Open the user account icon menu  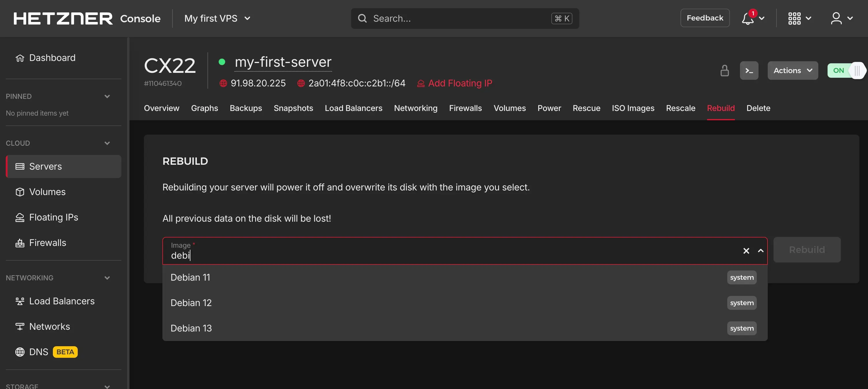click(836, 18)
